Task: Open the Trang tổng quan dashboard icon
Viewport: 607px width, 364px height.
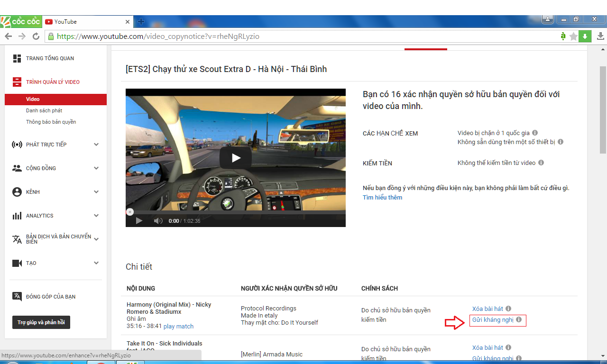Action: click(x=17, y=58)
